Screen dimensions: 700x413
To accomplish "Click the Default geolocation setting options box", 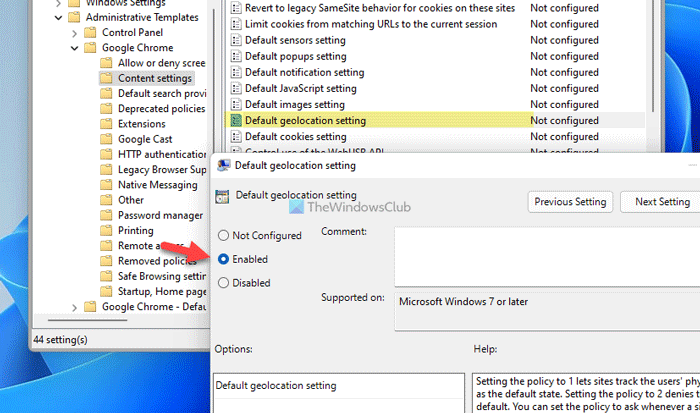I will pyautogui.click(x=339, y=393).
